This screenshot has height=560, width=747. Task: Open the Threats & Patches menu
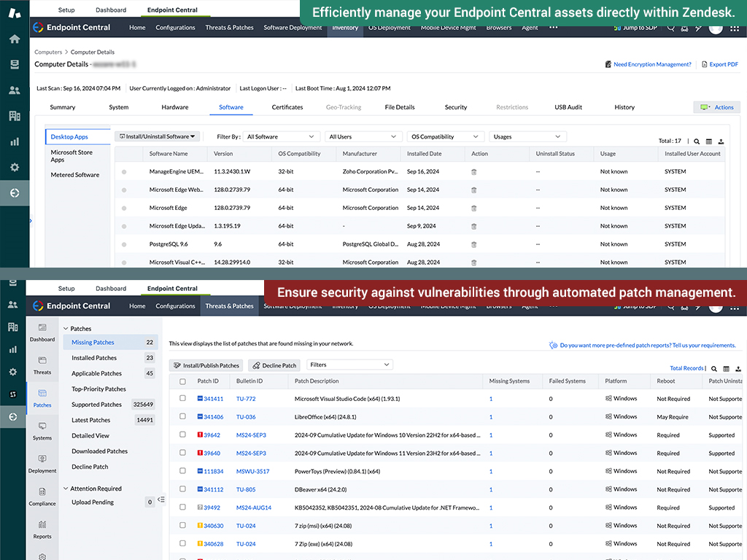229,306
